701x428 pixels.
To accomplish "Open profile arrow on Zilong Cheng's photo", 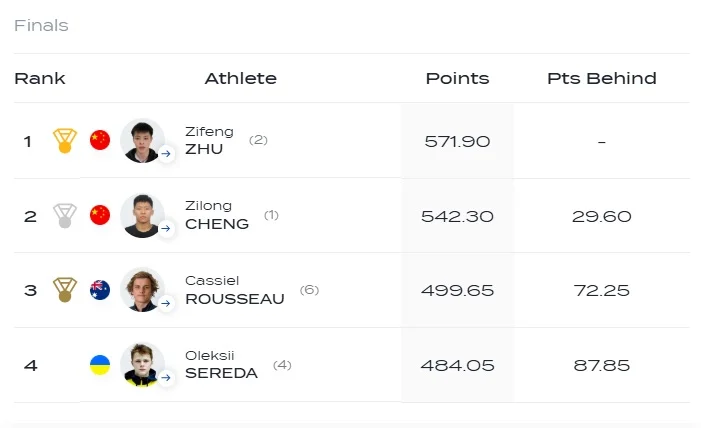I will [166, 229].
